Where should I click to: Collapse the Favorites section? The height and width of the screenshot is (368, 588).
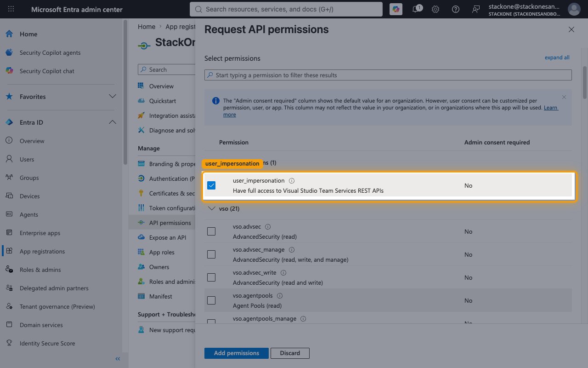(x=112, y=97)
